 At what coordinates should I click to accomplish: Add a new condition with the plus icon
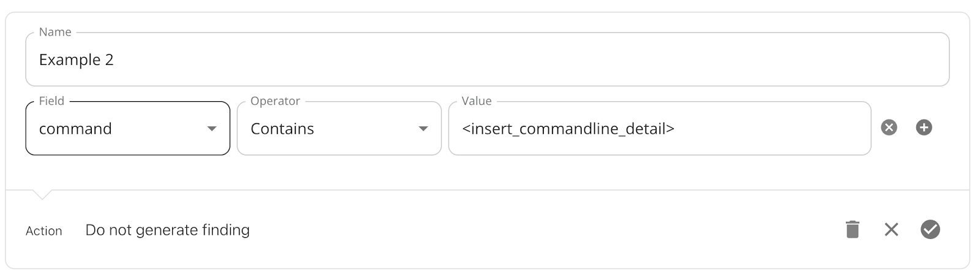point(924,127)
